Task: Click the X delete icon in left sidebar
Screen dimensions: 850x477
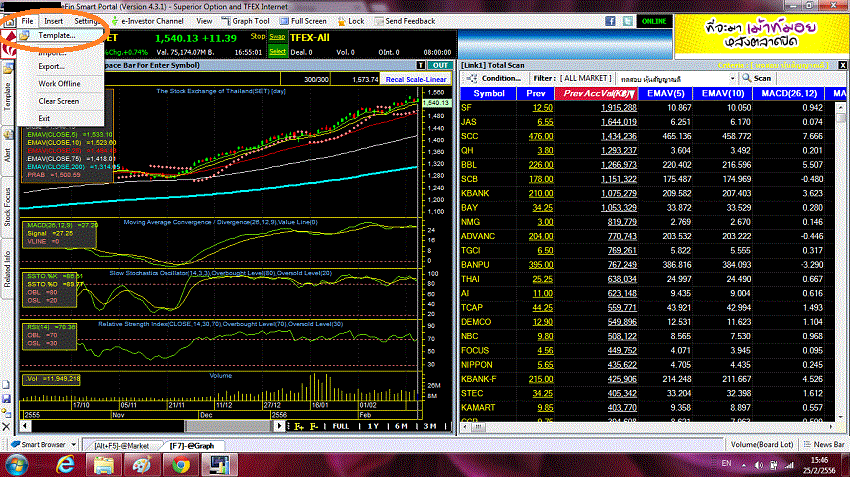Action: (6, 427)
